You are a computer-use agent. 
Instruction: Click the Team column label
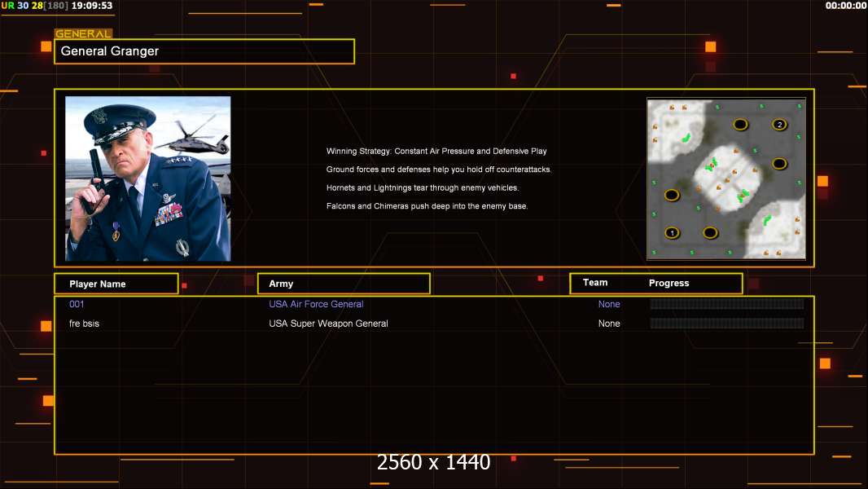tap(595, 283)
